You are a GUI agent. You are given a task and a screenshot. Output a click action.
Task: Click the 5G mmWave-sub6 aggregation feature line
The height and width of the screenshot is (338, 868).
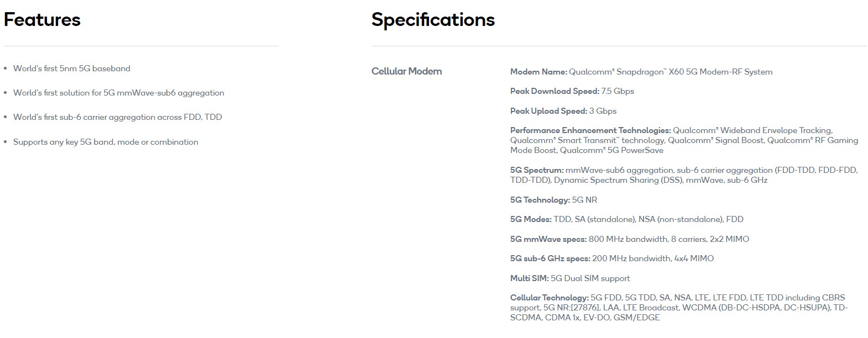point(119,93)
